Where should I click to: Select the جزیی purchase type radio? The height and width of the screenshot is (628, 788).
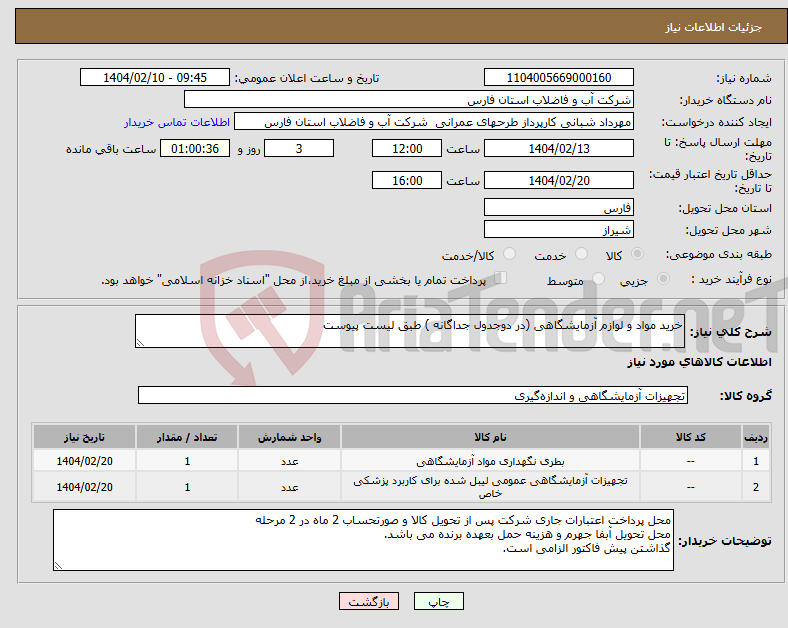(663, 278)
